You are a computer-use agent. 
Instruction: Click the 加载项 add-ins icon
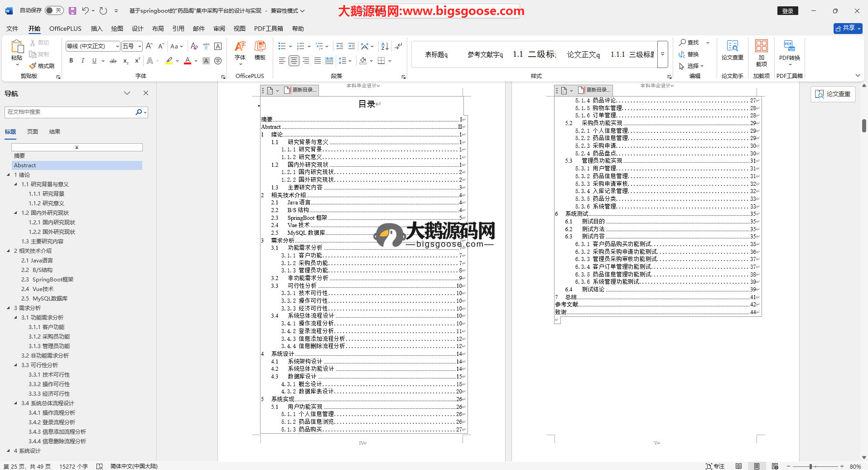(x=761, y=50)
